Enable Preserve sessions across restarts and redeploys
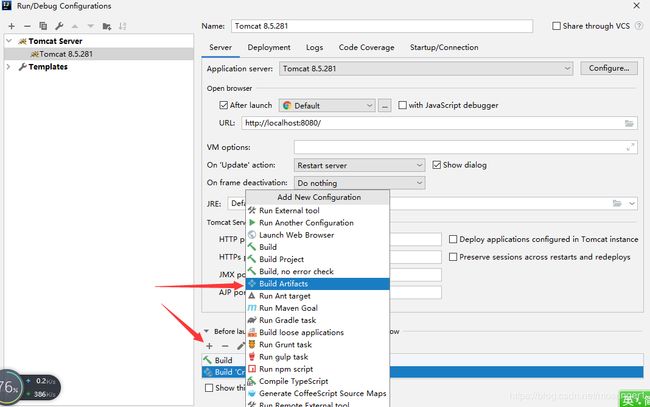The height and width of the screenshot is (407, 650). point(453,257)
